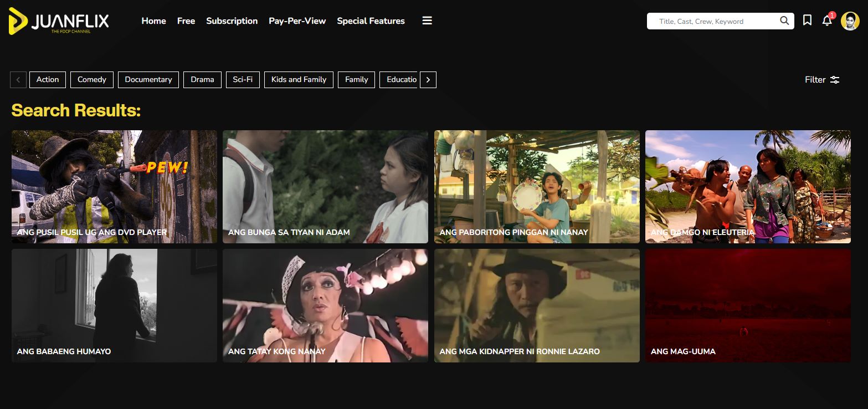
Task: Open the Ang Babaeng Humayo movie thumbnail
Action: tap(114, 305)
